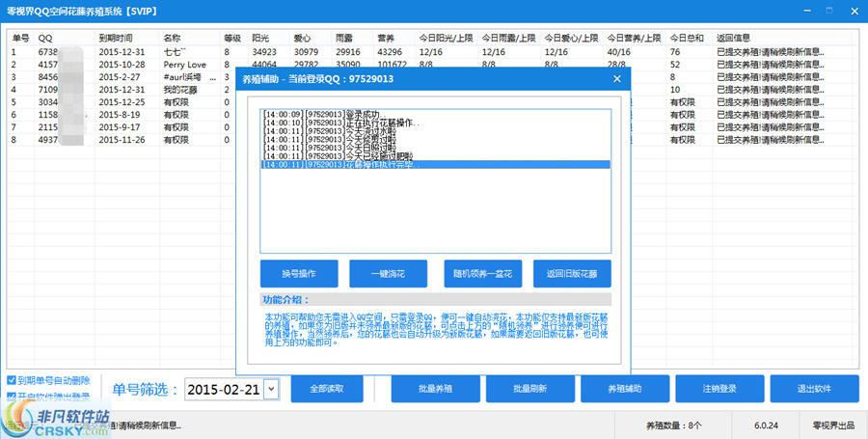
Task: Click the 29916 dew value
Action: (x=347, y=52)
